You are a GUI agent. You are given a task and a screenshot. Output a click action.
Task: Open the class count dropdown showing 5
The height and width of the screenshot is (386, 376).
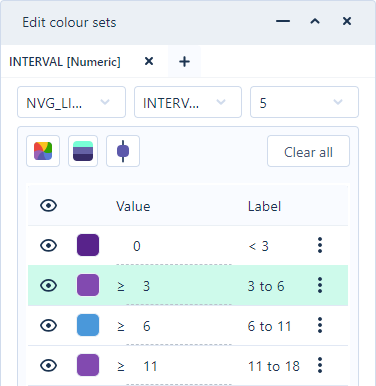click(304, 102)
